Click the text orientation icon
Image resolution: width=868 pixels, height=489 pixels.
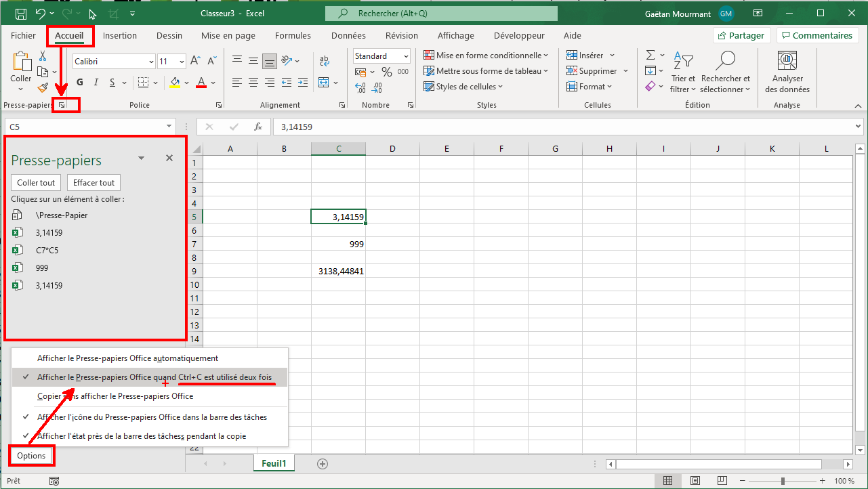click(x=287, y=61)
